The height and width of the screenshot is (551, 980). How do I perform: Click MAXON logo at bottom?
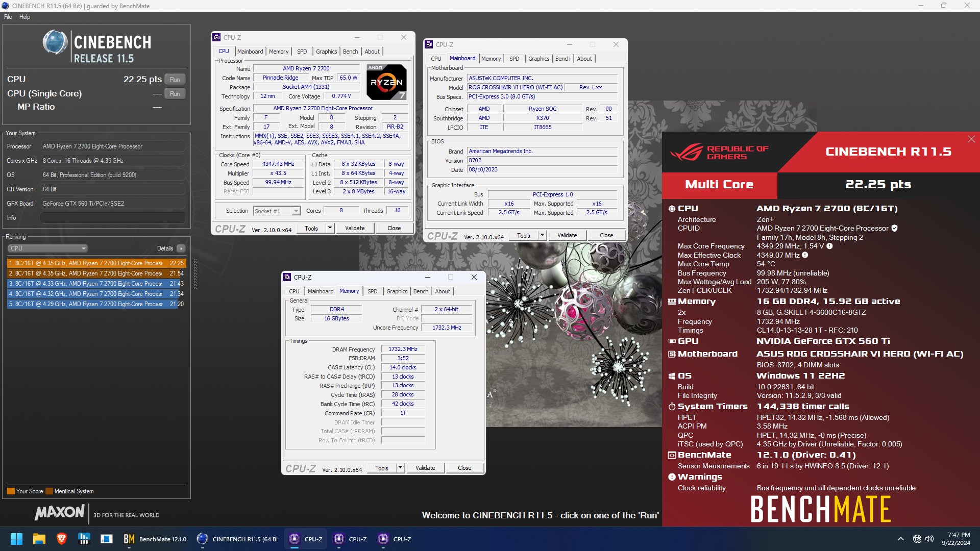(x=59, y=513)
